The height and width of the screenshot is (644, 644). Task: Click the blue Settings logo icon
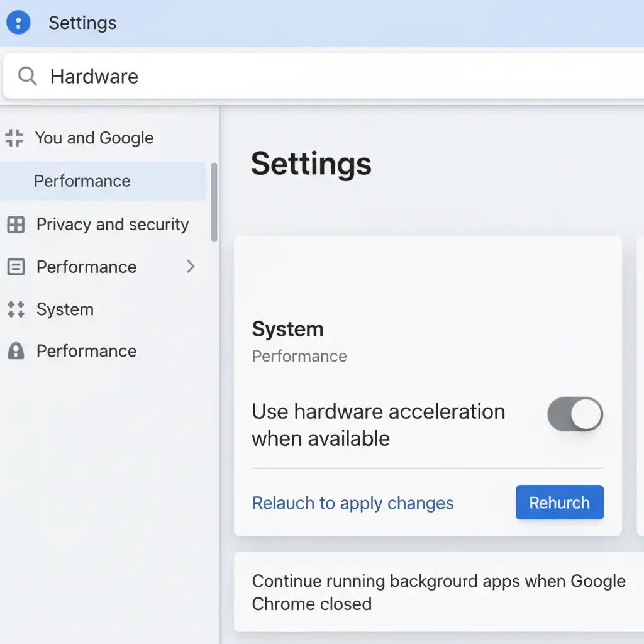coord(18,23)
